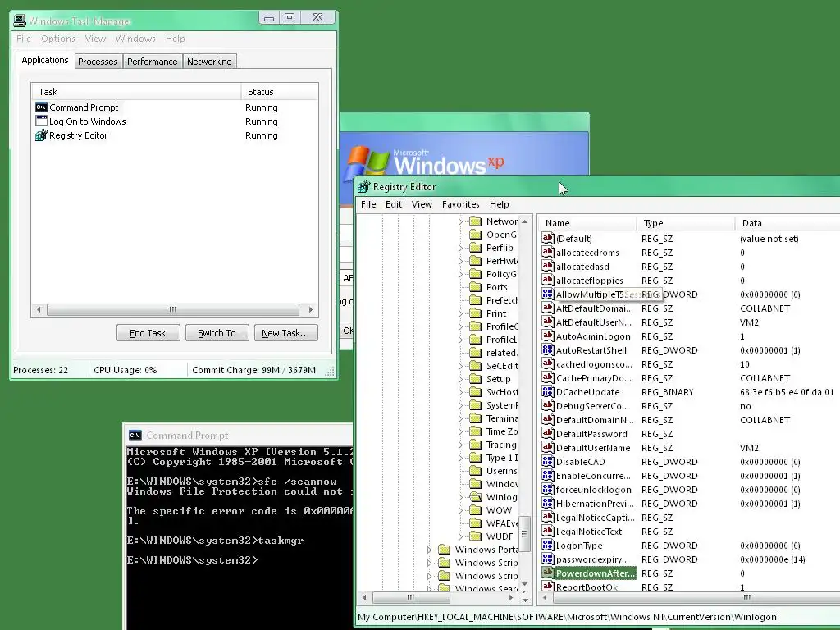Click the Task Manager title bar icon
Viewport: 840px width, 630px height.
coord(20,21)
